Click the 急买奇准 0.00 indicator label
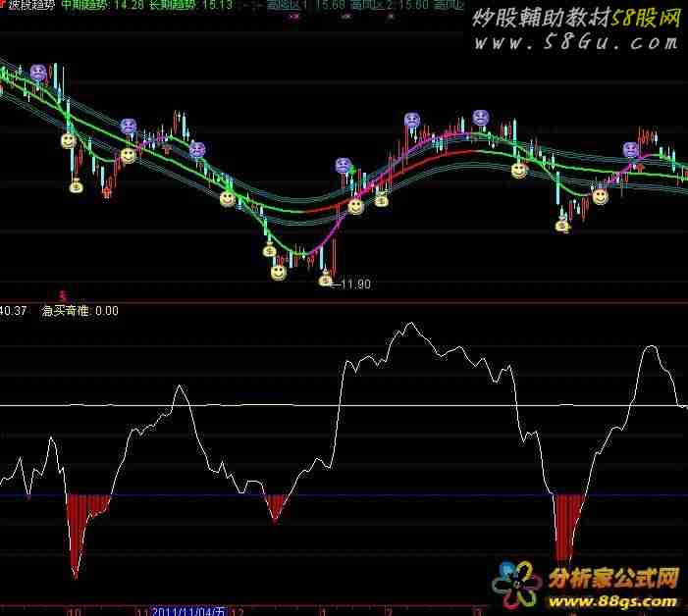The image size is (688, 616). (79, 311)
